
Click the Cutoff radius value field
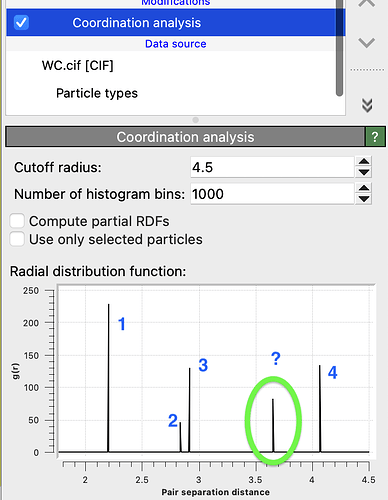pyautogui.click(x=272, y=167)
